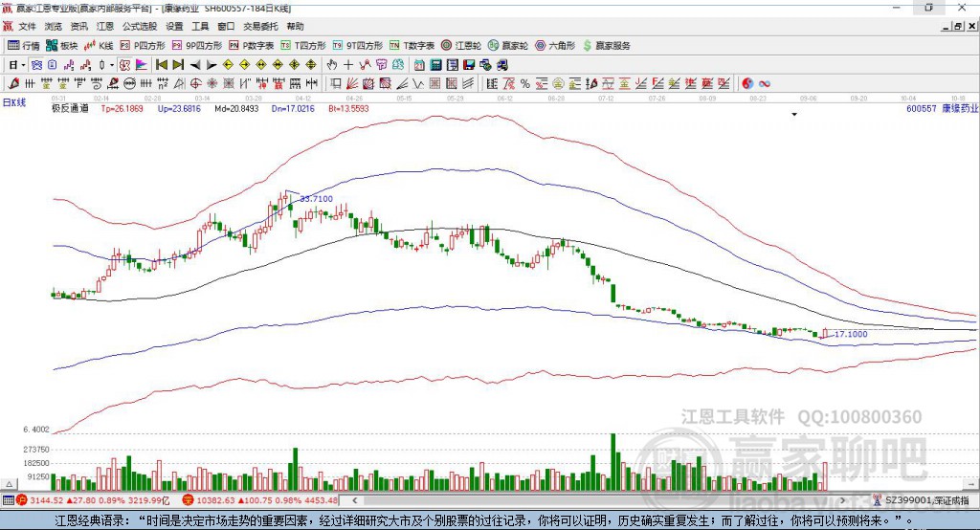Switch to the K线 candlestick view
The height and width of the screenshot is (530, 980).
coord(99,46)
